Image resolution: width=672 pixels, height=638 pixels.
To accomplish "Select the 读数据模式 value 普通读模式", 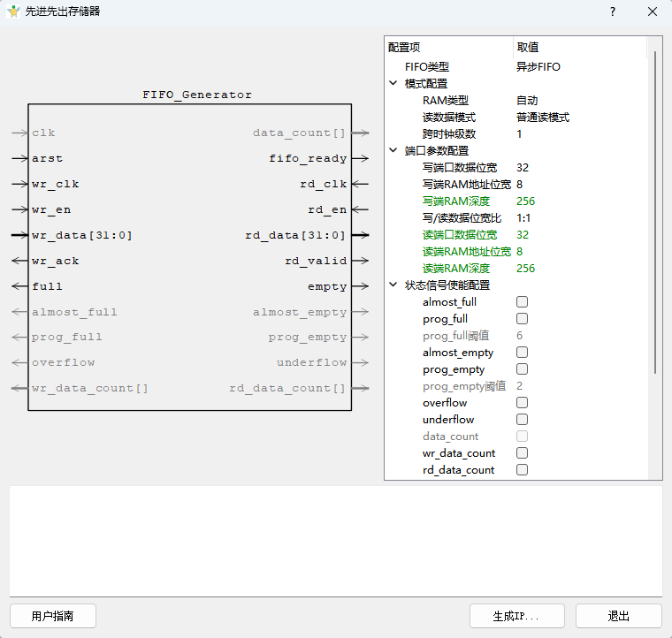I will 543,118.
